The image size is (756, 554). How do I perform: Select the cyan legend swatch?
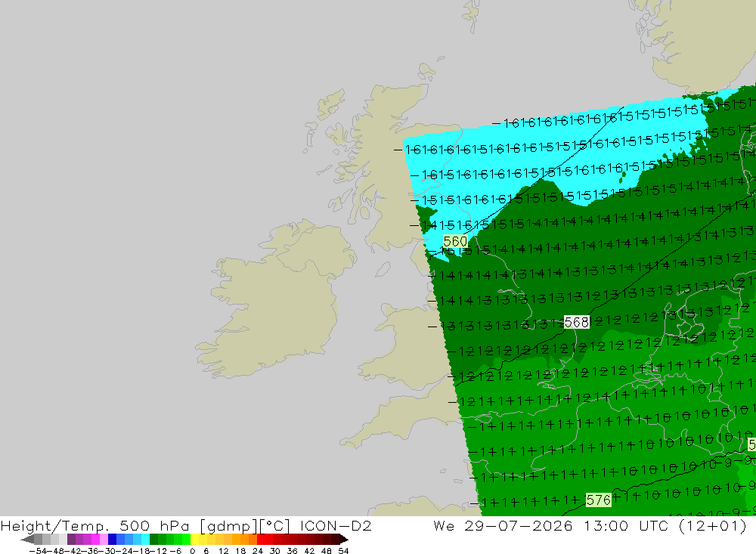pyautogui.click(x=145, y=539)
